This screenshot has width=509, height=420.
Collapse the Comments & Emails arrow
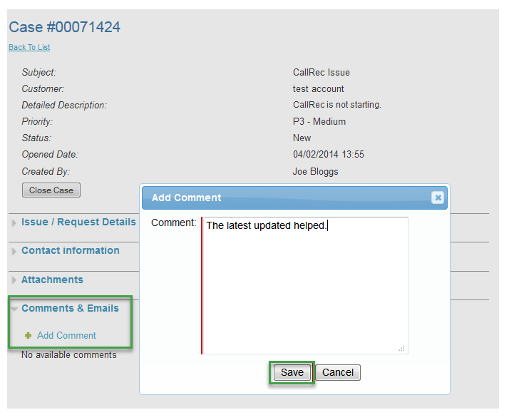tap(14, 309)
